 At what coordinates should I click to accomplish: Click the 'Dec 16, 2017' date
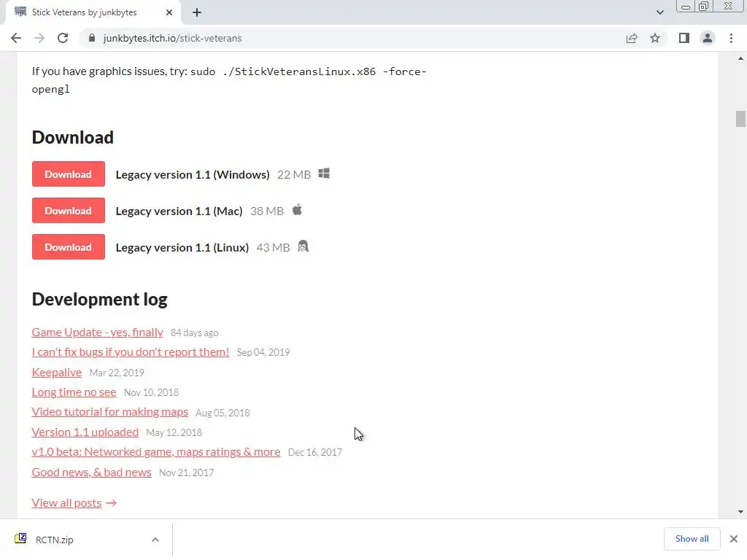tap(315, 452)
